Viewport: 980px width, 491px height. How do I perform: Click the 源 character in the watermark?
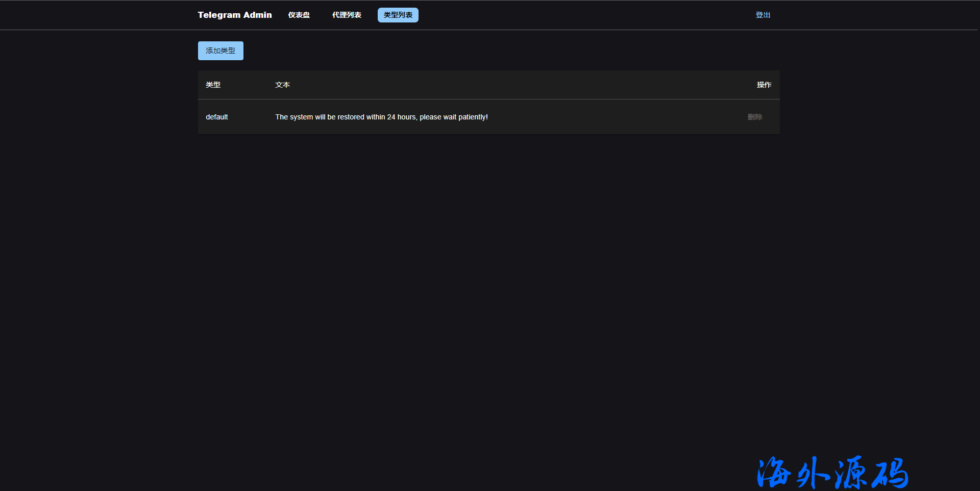point(851,473)
